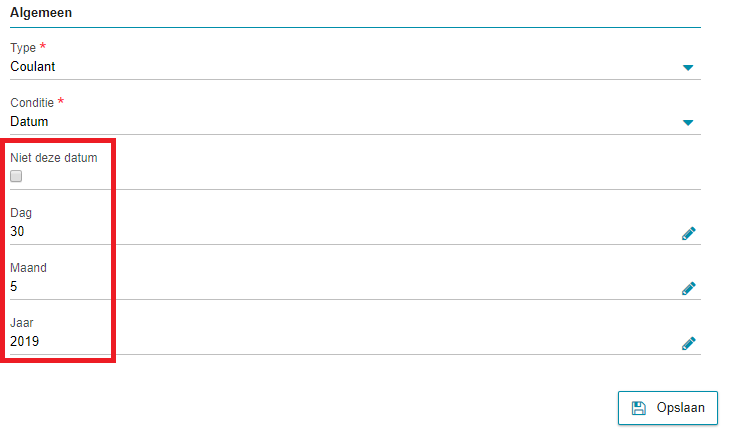Viewport: 729px width, 439px height.
Task: Click the pencil edit icon for Jaar
Action: click(x=689, y=343)
